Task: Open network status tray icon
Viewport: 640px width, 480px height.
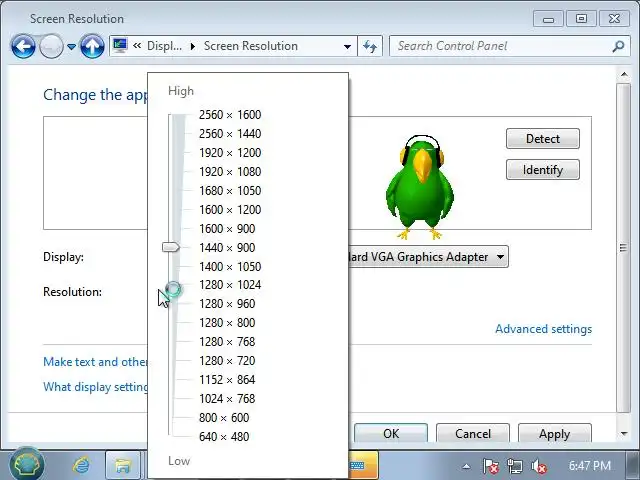Action: (x=515, y=466)
